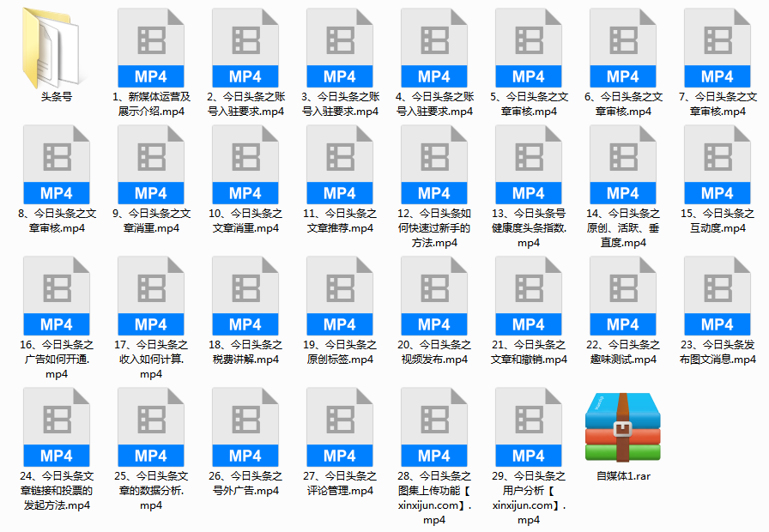Image resolution: width=769 pixels, height=532 pixels.
Task: Select file 23、今日头条发布图文消息
Action: point(717,296)
